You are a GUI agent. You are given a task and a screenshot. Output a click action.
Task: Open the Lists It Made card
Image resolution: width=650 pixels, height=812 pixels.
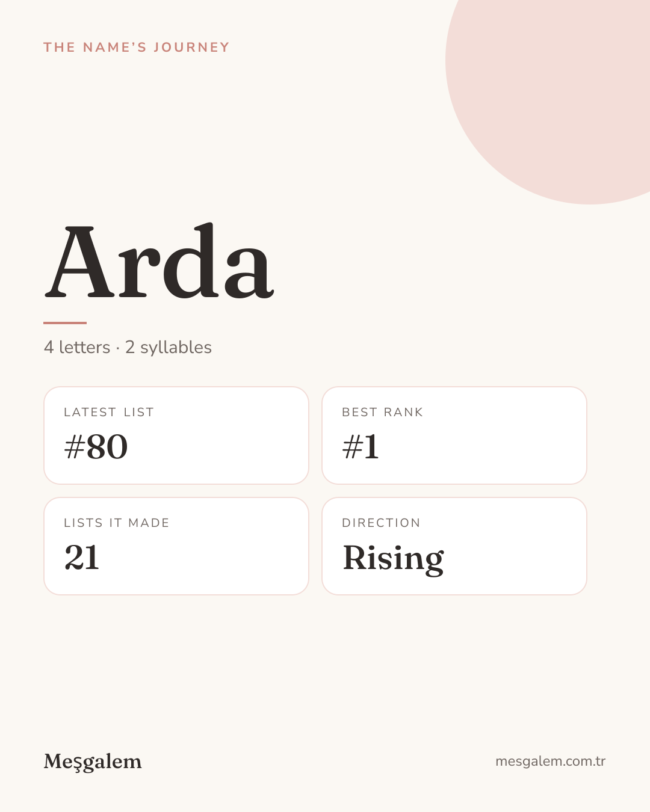(176, 546)
